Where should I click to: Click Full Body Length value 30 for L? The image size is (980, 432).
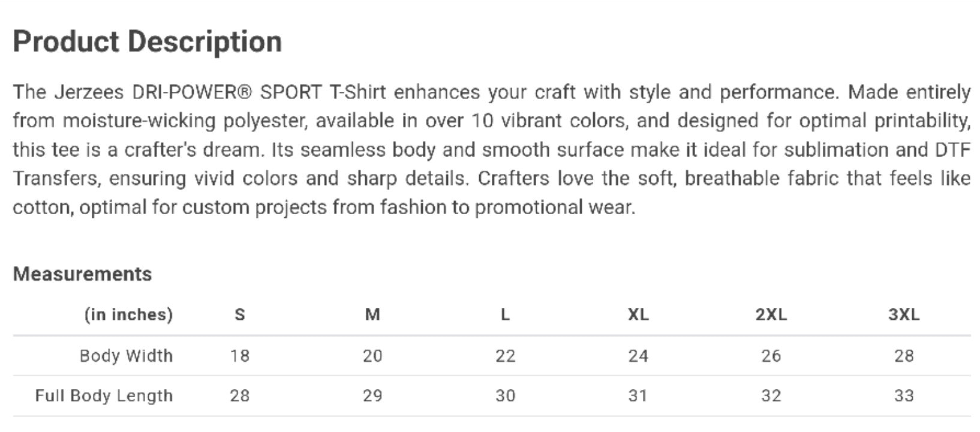(505, 396)
